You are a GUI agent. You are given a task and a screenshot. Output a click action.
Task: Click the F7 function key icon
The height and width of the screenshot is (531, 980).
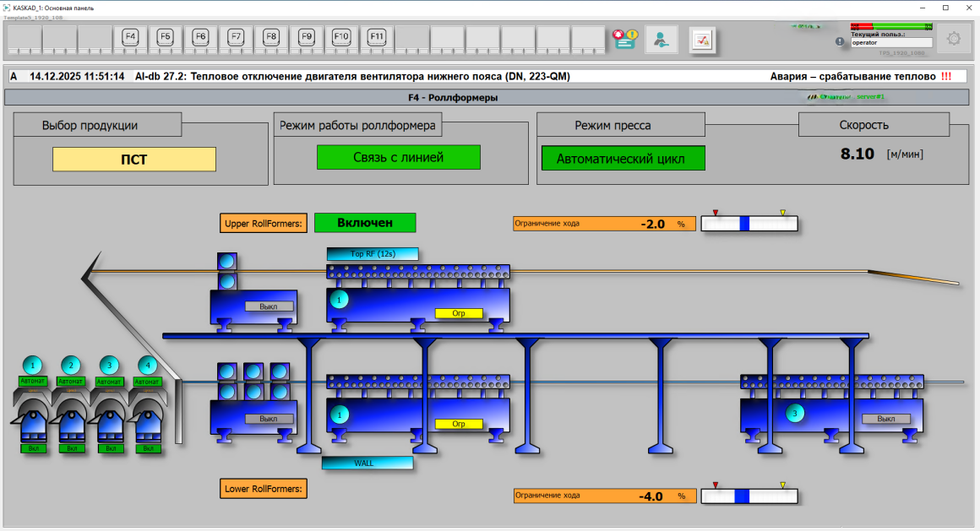click(236, 38)
